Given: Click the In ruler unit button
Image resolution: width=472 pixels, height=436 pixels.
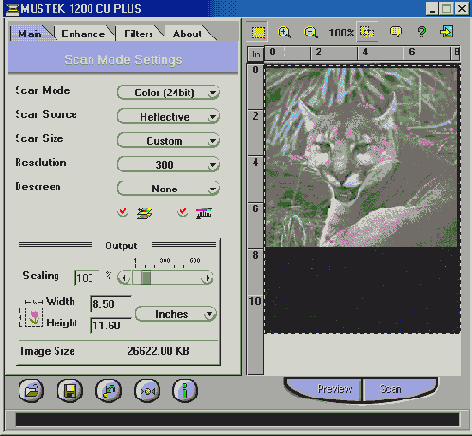Looking at the screenshot, I should (256, 54).
